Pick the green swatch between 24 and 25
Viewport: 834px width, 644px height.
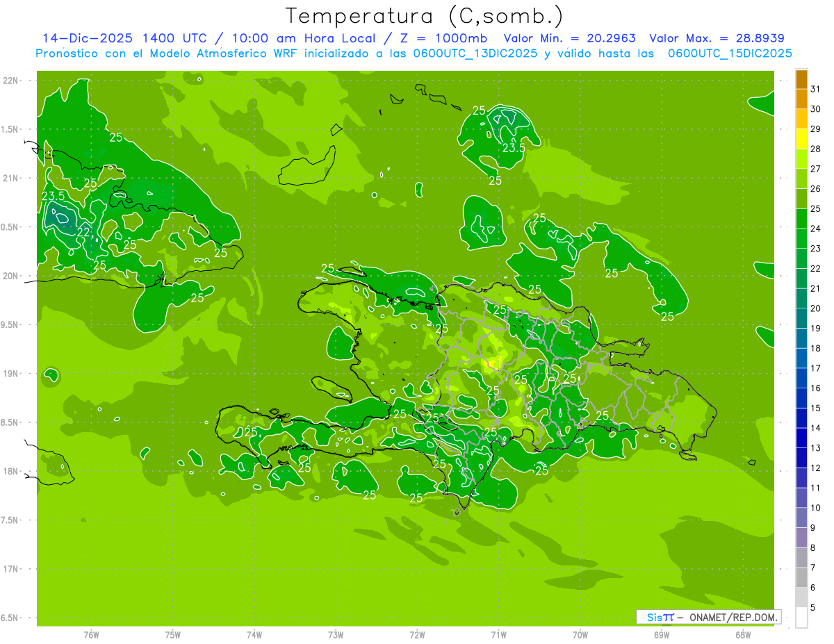(x=801, y=219)
